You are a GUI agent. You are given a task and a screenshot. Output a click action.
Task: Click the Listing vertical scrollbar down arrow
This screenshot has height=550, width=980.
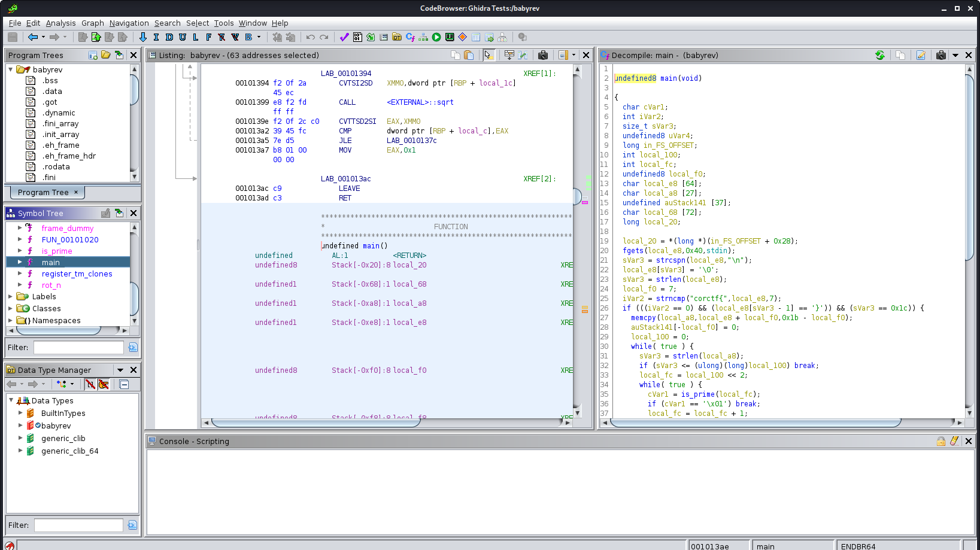(x=578, y=413)
